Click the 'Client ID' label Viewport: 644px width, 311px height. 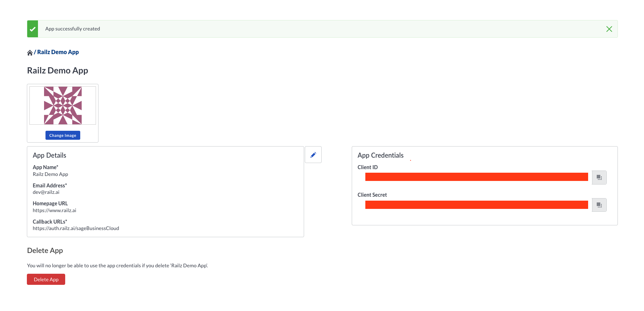(x=367, y=167)
